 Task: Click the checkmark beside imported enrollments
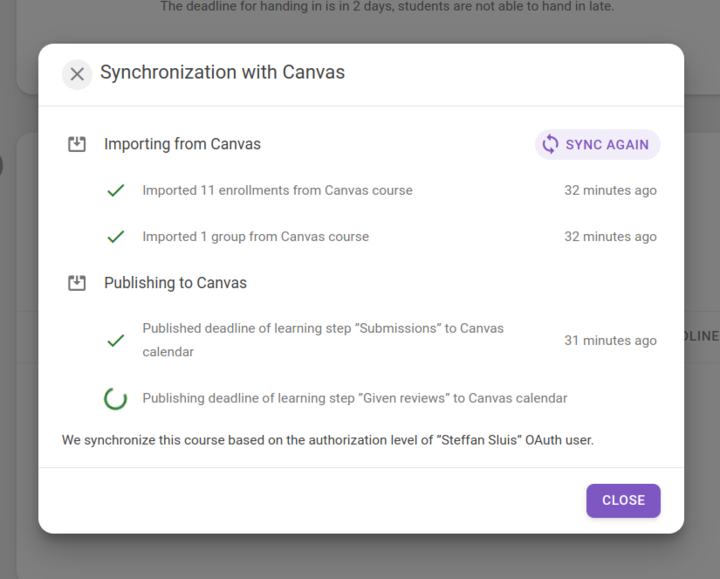(x=116, y=190)
